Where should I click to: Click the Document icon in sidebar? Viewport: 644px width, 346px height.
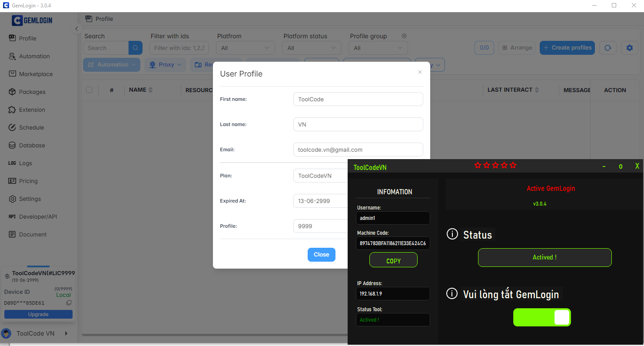(x=12, y=234)
